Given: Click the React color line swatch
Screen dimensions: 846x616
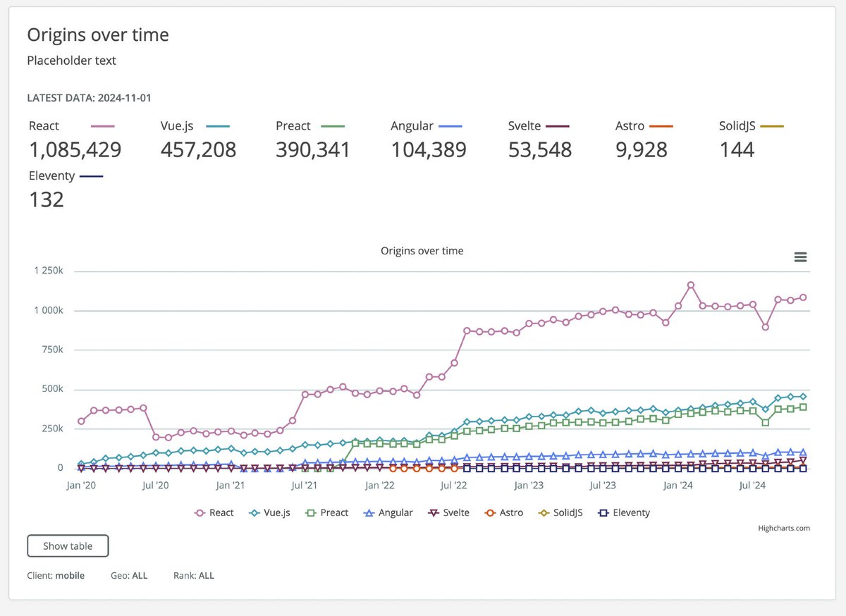Looking at the screenshot, I should point(103,126).
